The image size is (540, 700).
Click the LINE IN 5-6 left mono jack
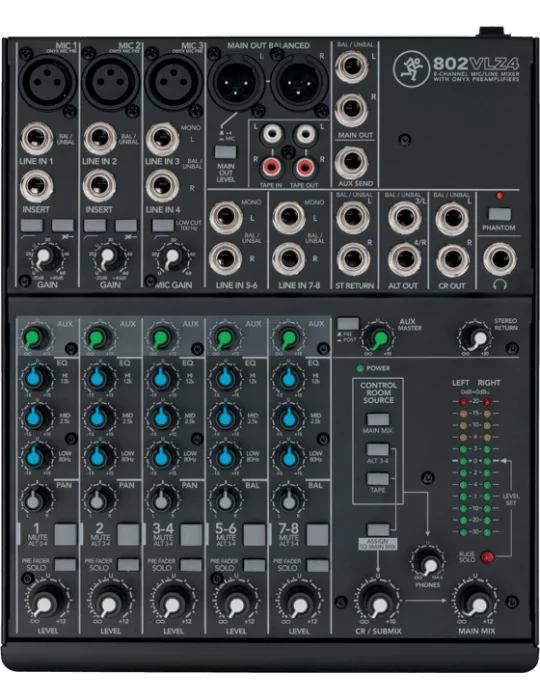coord(226,217)
